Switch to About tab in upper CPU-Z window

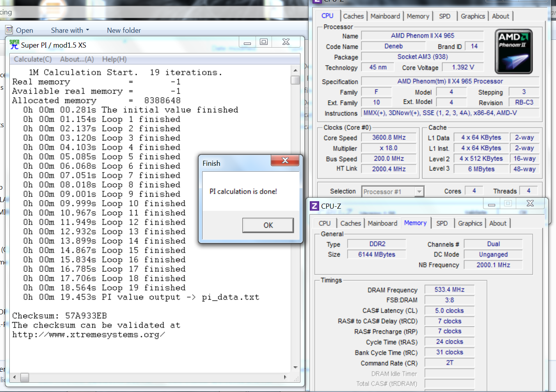pyautogui.click(x=500, y=16)
